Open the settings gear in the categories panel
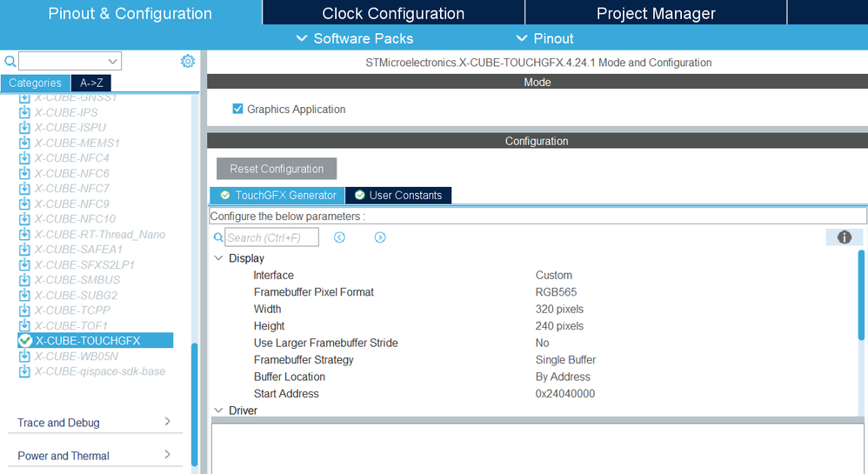The image size is (868, 474). click(188, 61)
